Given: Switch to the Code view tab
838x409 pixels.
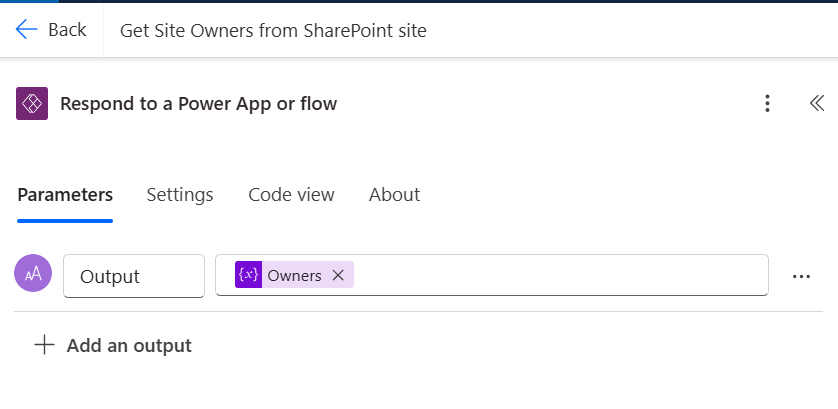Looking at the screenshot, I should 291,195.
